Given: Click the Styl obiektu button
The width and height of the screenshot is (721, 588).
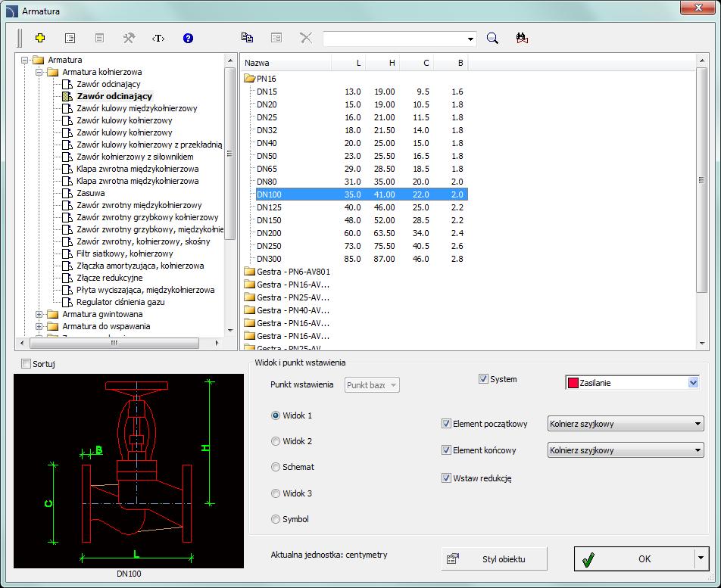Looking at the screenshot, I should (x=495, y=558).
